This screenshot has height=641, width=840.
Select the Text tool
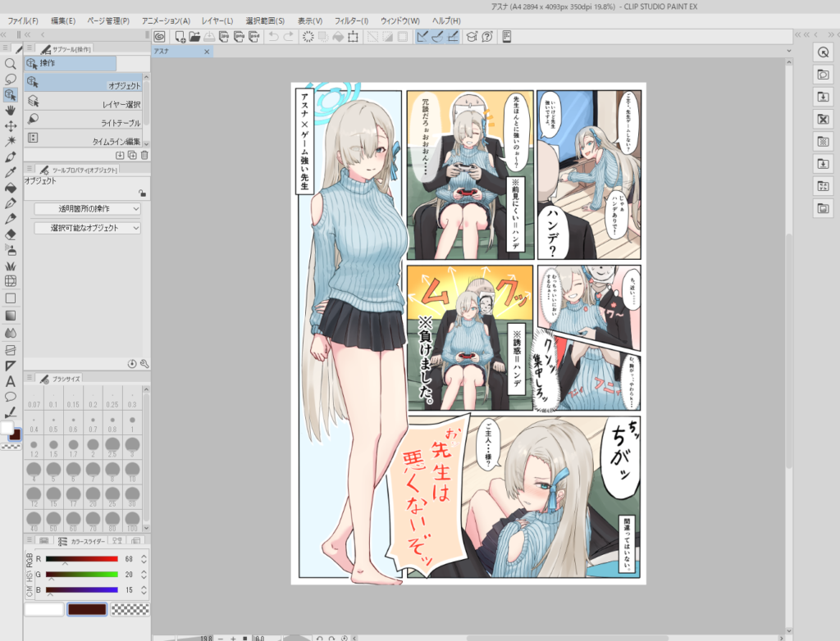(x=10, y=381)
